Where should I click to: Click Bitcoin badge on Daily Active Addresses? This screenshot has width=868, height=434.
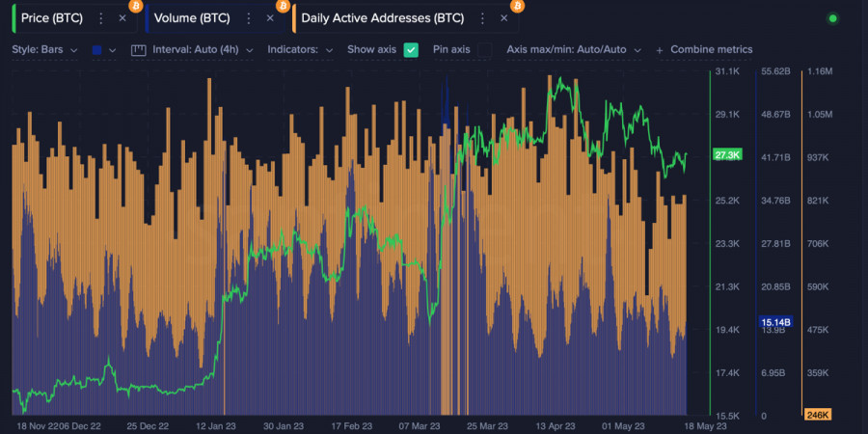click(518, 6)
